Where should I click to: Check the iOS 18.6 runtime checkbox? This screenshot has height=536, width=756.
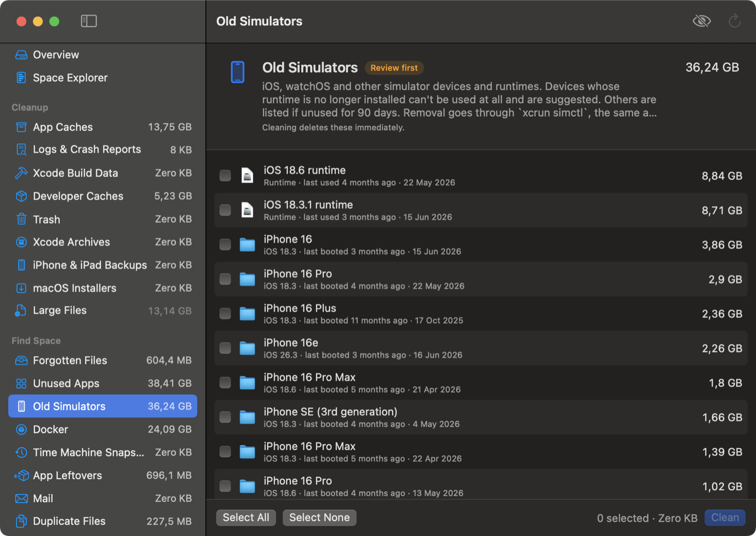coord(225,176)
